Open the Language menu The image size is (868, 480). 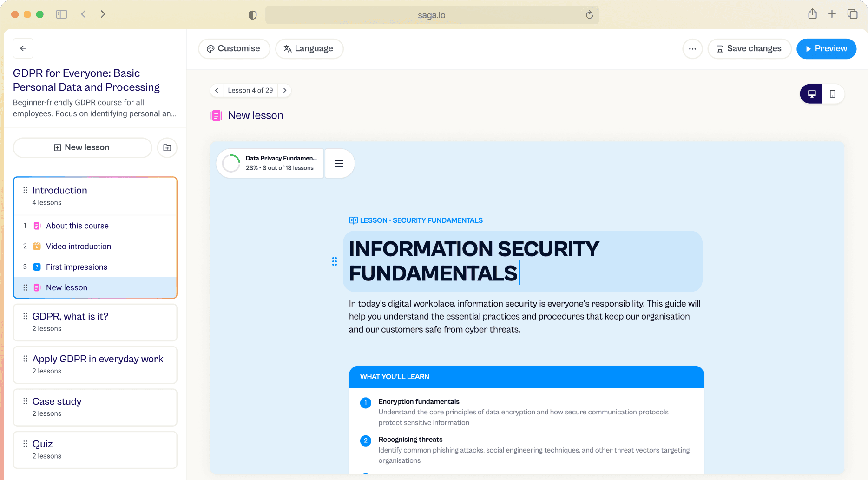(x=309, y=49)
